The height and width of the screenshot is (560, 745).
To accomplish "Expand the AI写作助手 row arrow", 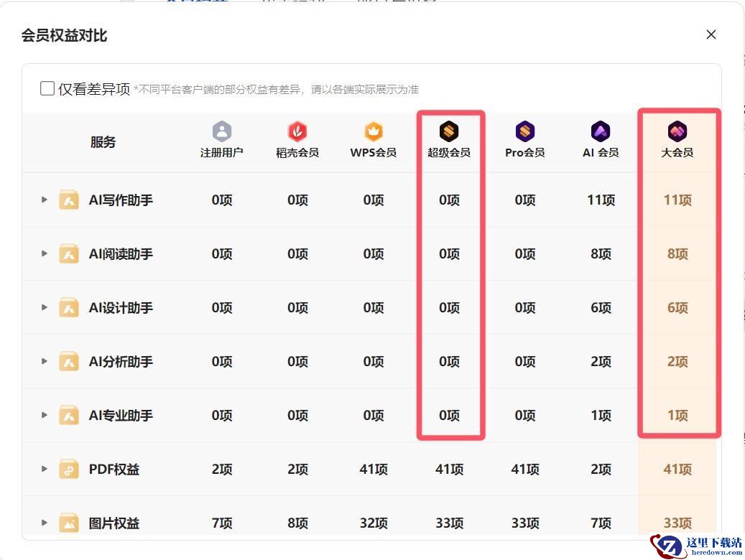I will (x=45, y=200).
